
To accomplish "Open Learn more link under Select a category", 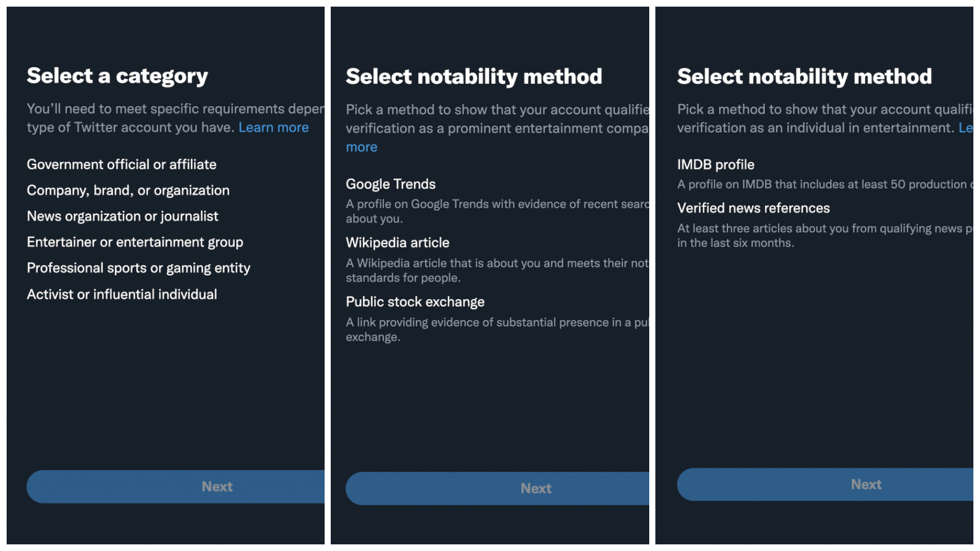I will coord(274,128).
